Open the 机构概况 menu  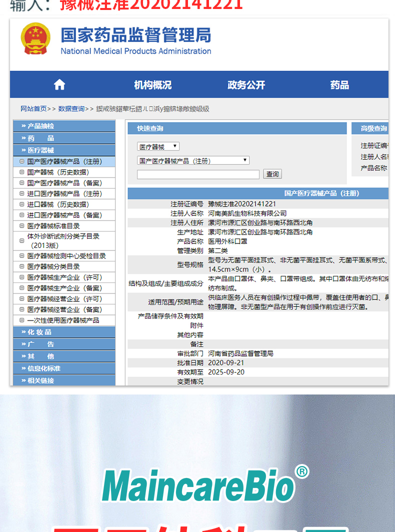pos(152,85)
